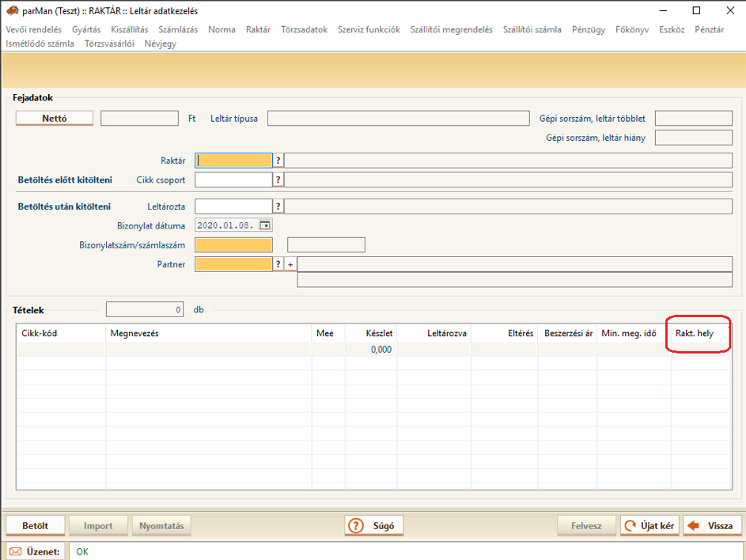Click the Min. meg. idő column header

click(634, 334)
